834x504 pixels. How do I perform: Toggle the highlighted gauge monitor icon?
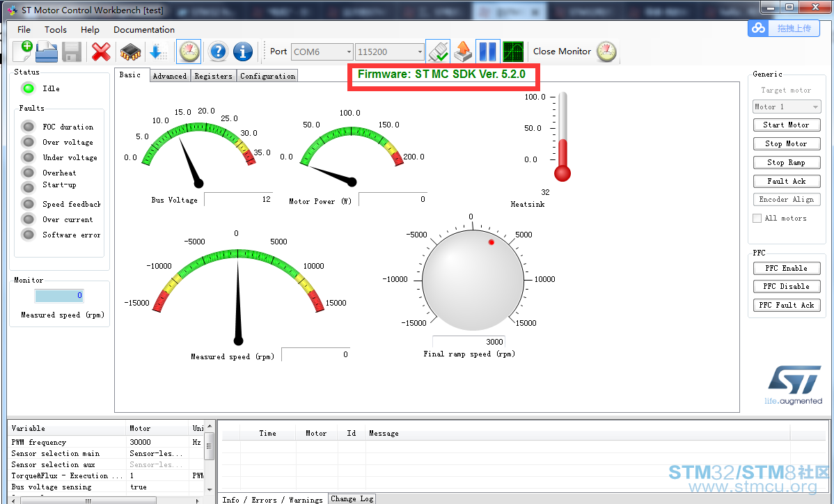[x=189, y=52]
